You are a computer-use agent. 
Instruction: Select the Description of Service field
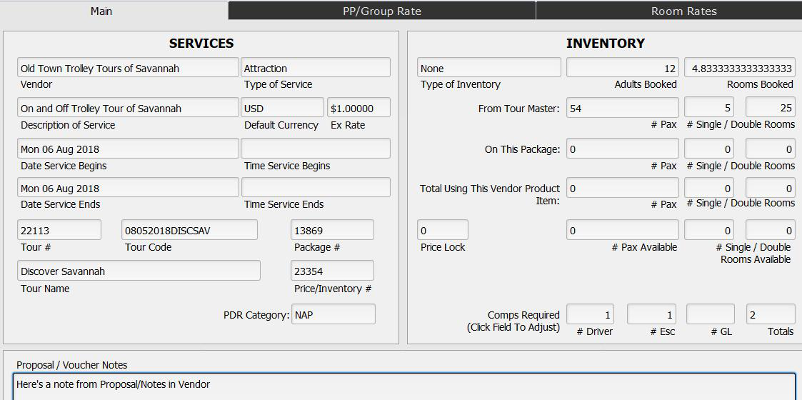click(128, 108)
